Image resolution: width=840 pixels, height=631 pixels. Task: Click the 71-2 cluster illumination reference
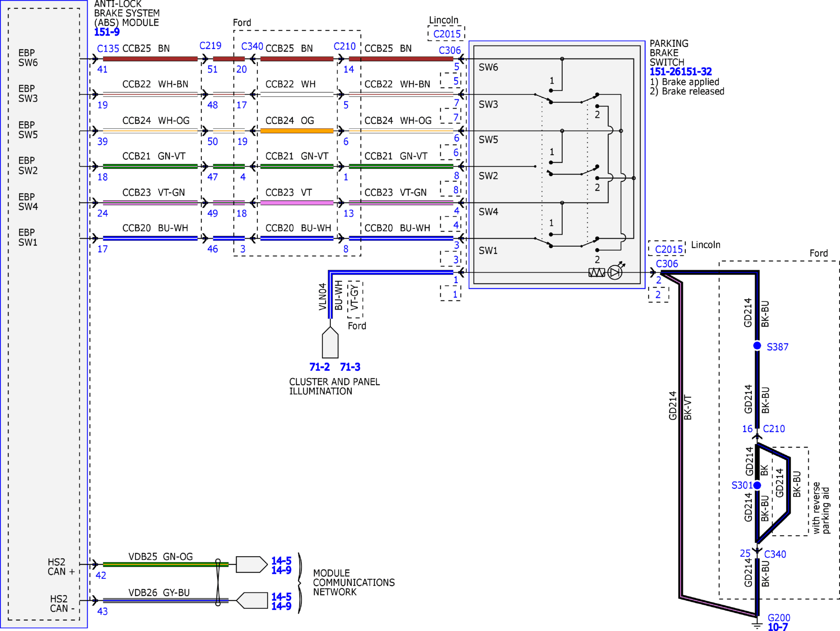(319, 367)
